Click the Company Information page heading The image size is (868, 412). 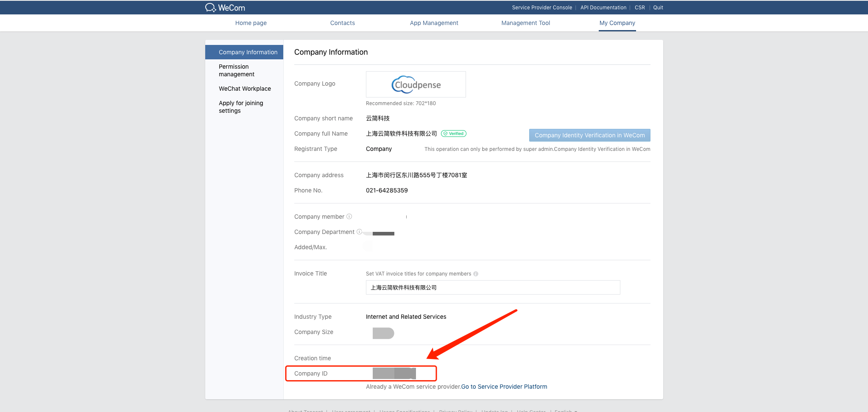pyautogui.click(x=331, y=52)
